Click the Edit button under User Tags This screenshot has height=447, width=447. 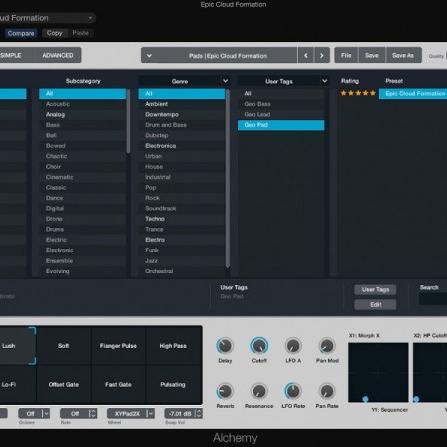(x=375, y=305)
